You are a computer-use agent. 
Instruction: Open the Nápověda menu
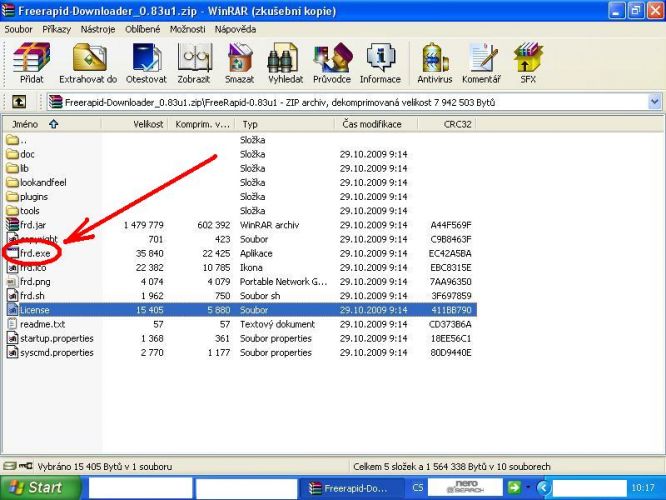(x=235, y=29)
